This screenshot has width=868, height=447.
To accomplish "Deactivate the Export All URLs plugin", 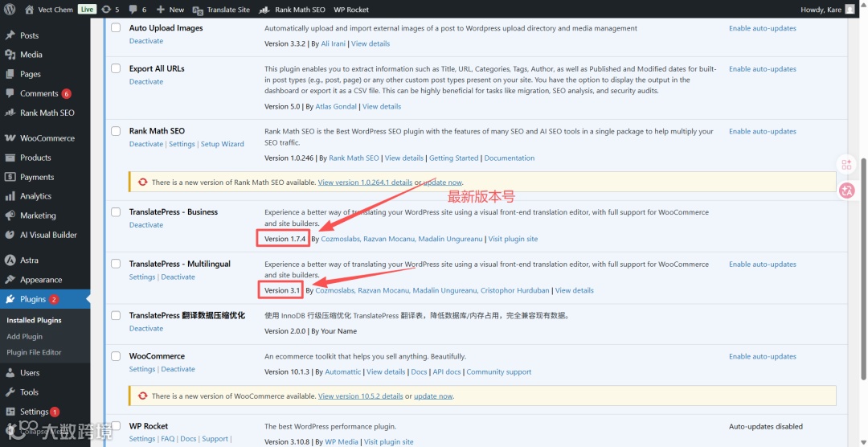I will click(146, 81).
